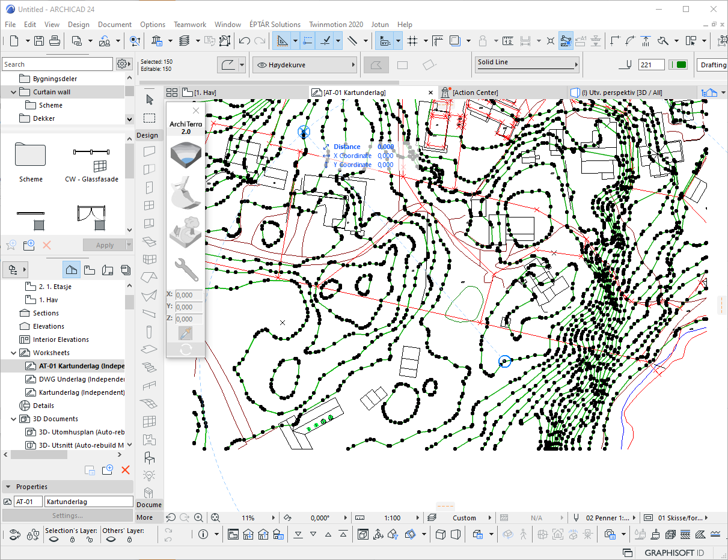Screen dimensions: 728x560
Task: Choose the Object chair tool in the toolbox
Action: 149,458
